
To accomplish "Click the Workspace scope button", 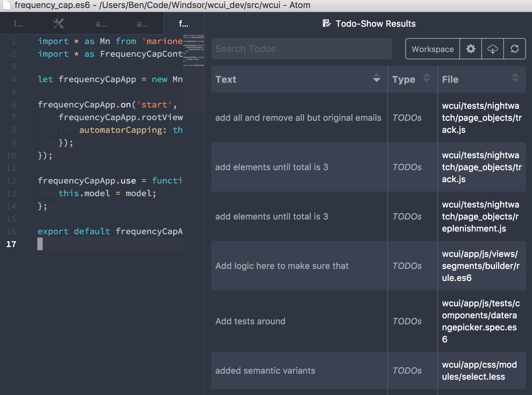I will tap(433, 49).
